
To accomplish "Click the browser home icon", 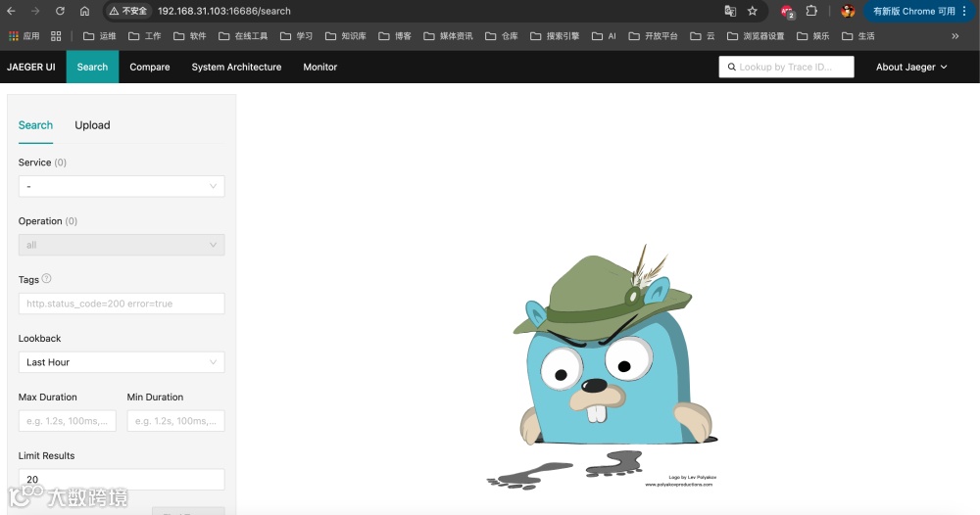I will [x=85, y=11].
